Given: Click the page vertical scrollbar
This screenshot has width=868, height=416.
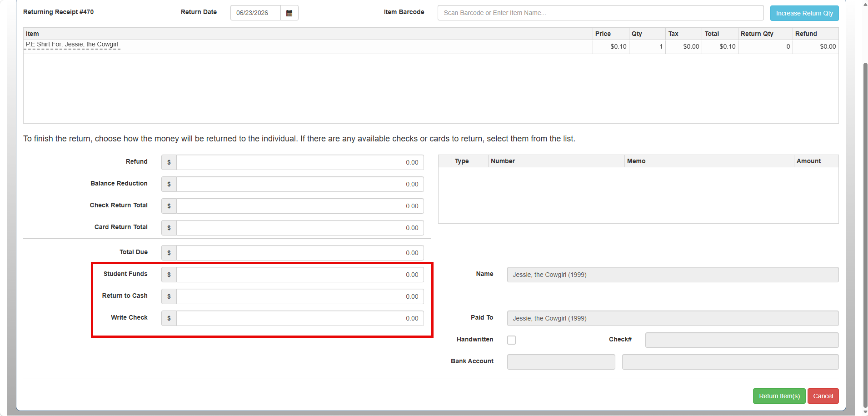Looking at the screenshot, I should pyautogui.click(x=865, y=236).
